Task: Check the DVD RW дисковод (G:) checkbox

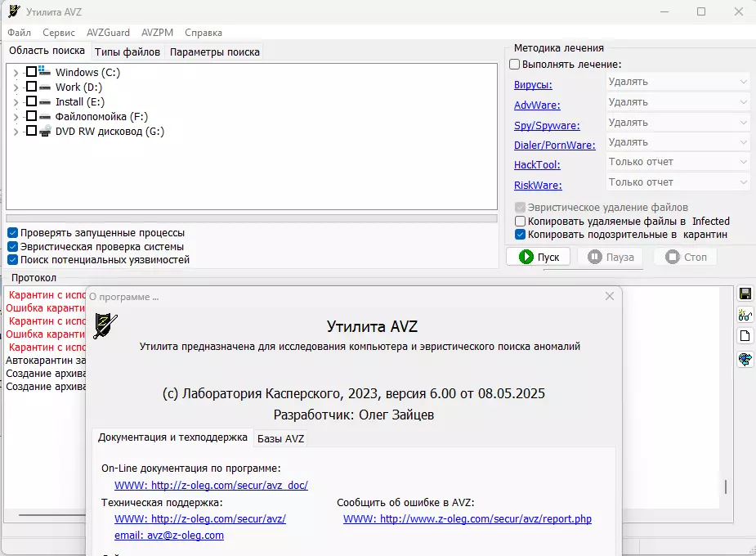Action: pyautogui.click(x=31, y=131)
